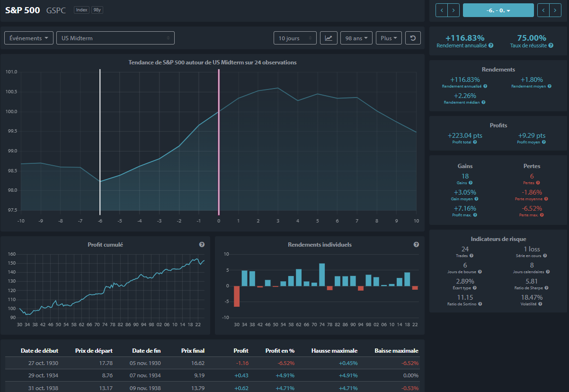Open help icon beside Jours de bourse

coord(480,272)
